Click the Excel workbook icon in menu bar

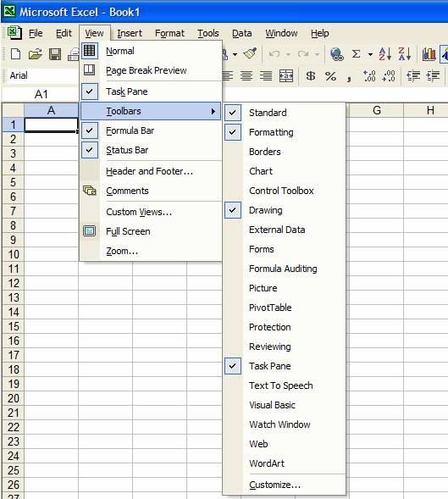[14, 33]
